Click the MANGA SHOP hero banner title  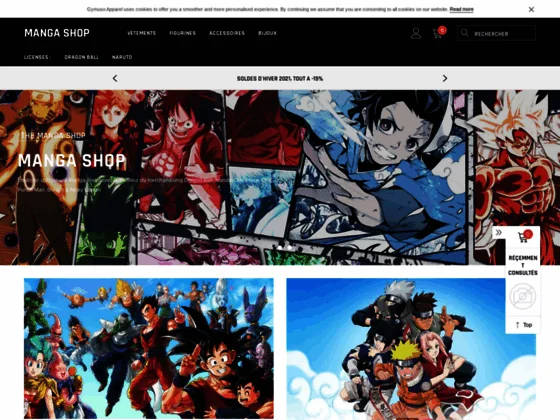(72, 161)
